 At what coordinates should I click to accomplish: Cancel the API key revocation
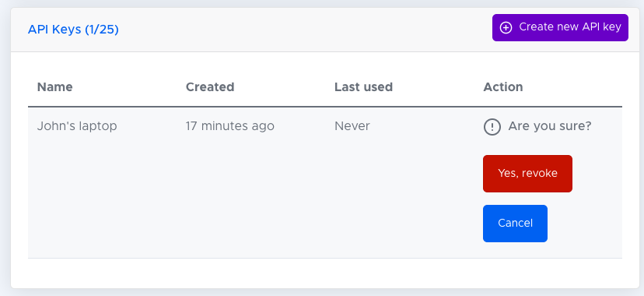tap(515, 224)
